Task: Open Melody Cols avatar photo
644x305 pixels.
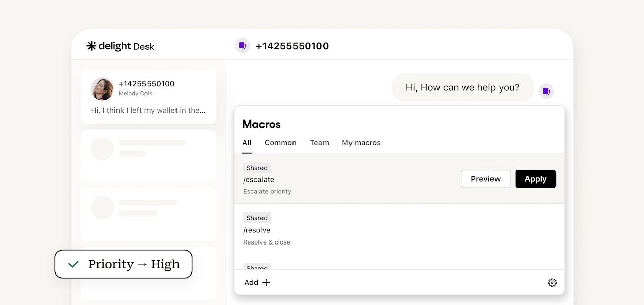Action: coord(102,89)
